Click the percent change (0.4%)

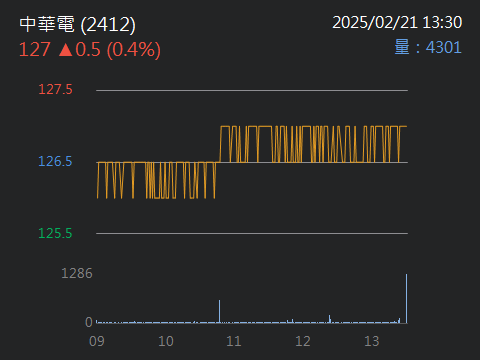click(134, 50)
